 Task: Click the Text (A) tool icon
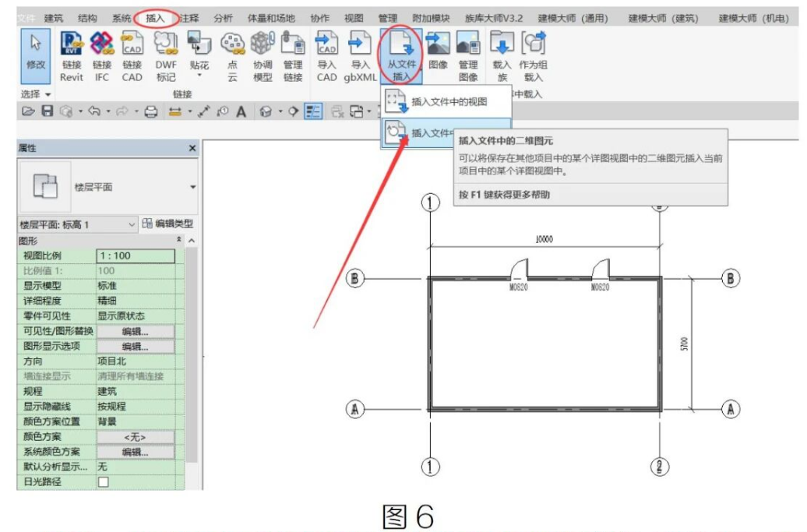(241, 111)
